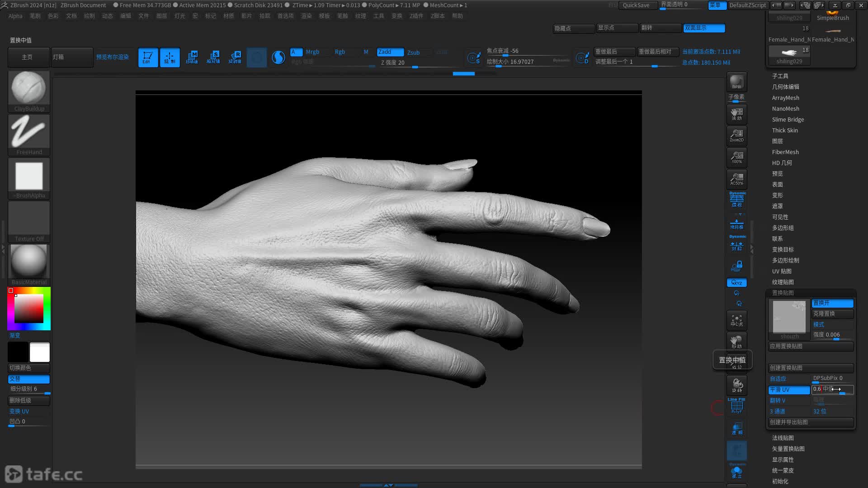Toggle the Transparency (透明) icon
This screenshot has width=868, height=488.
coord(736,428)
